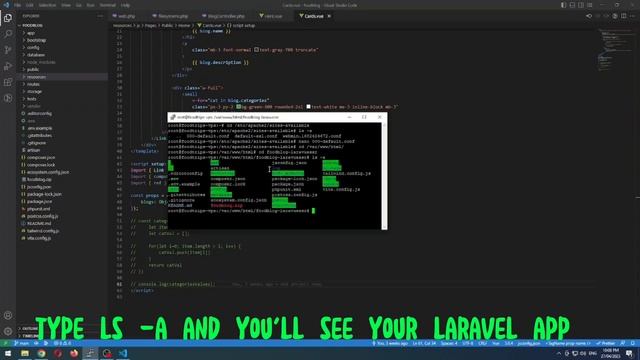Collapse the FOODBLOG root folder
The height and width of the screenshot is (360, 640).
point(31,25)
